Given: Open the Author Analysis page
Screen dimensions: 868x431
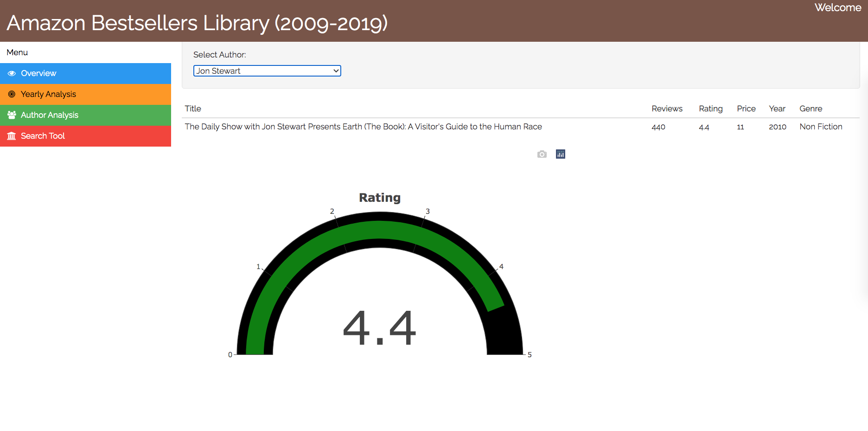Looking at the screenshot, I should (x=50, y=115).
